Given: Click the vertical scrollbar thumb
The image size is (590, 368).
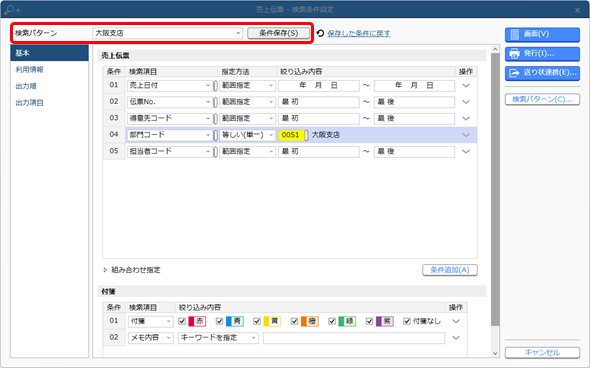Looking at the screenshot, I should coord(495,190).
